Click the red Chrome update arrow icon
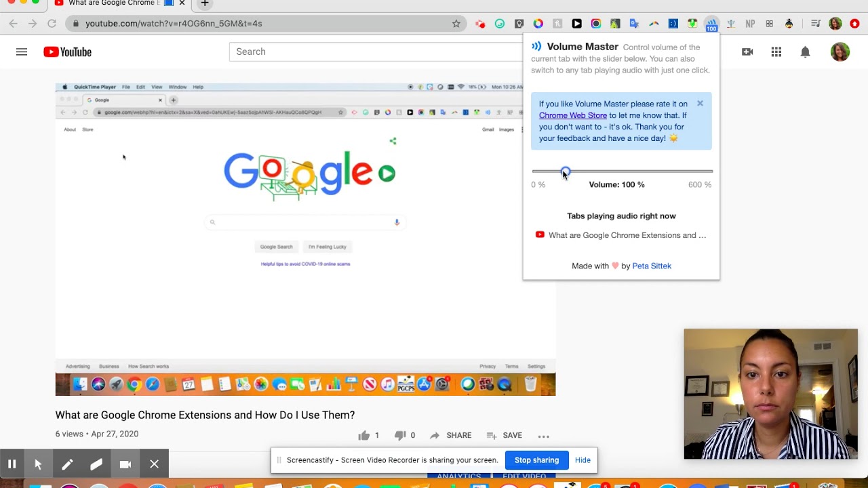The image size is (868, 488). point(854,24)
